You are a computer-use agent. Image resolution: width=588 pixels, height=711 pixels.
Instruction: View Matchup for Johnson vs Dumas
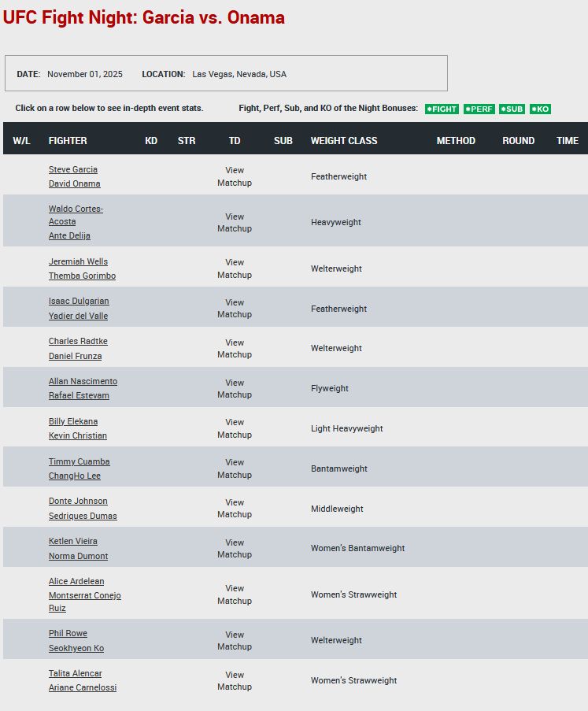(235, 509)
